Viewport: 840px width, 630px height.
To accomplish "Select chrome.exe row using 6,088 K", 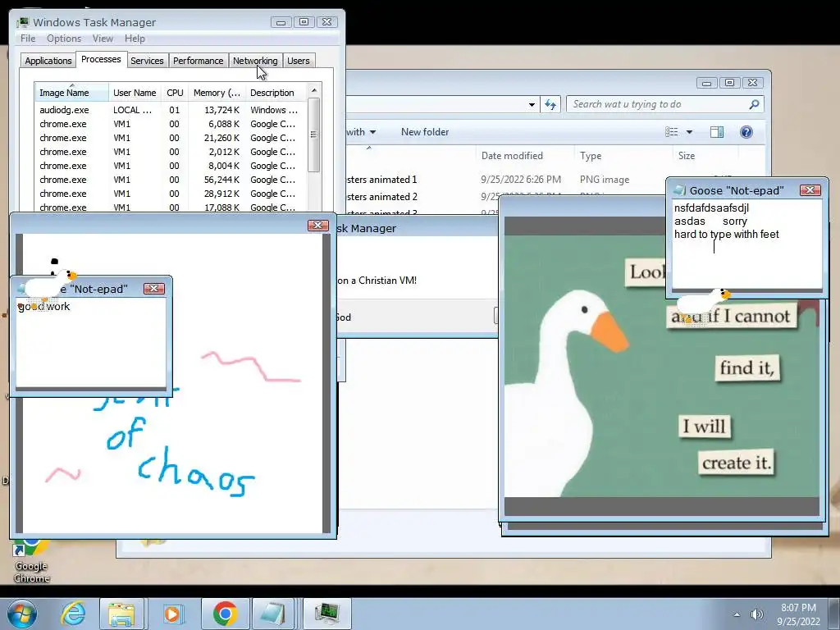I will (171, 124).
